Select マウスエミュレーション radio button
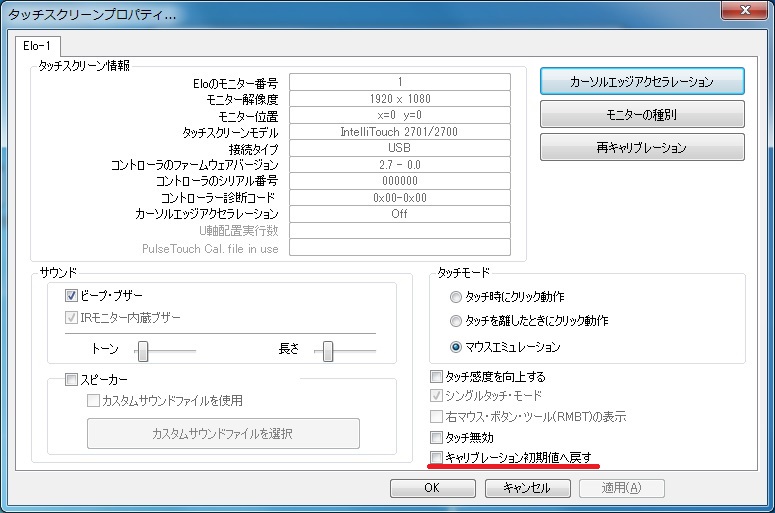Image resolution: width=775 pixels, height=513 pixels. coord(456,347)
